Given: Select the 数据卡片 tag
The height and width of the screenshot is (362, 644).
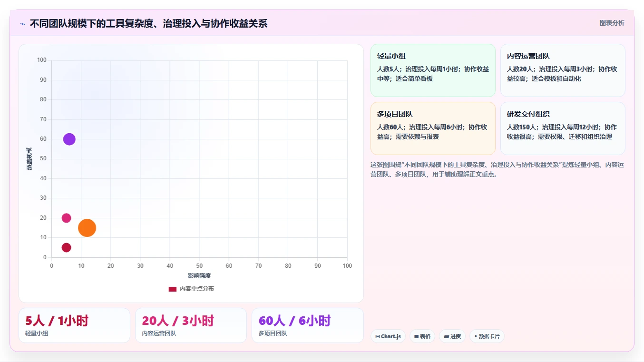Looking at the screenshot, I should point(487,336).
